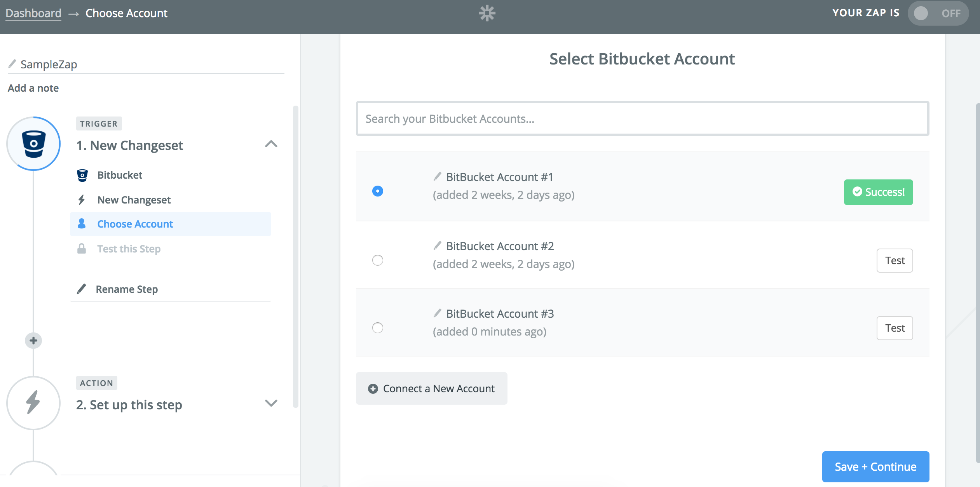Click pencil icon next to SampleZap name
The height and width of the screenshot is (487, 980).
12,64
